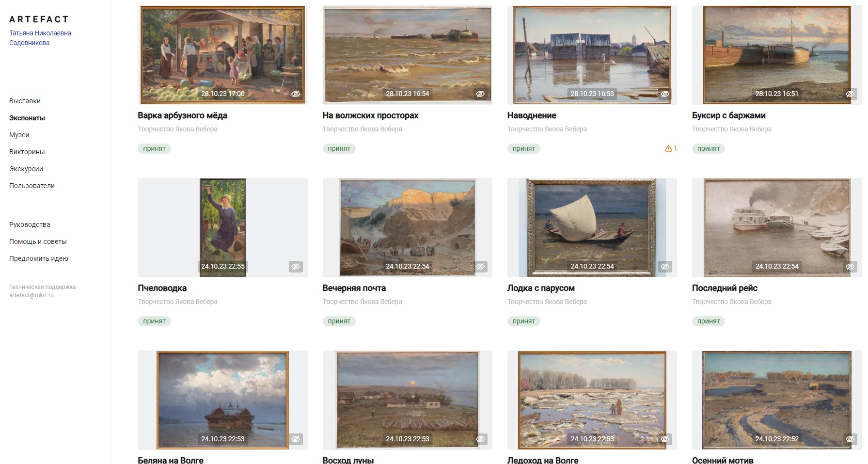Click eye icon on Осенний мотив thumbnail
The width and height of the screenshot is (868, 464).
(850, 439)
